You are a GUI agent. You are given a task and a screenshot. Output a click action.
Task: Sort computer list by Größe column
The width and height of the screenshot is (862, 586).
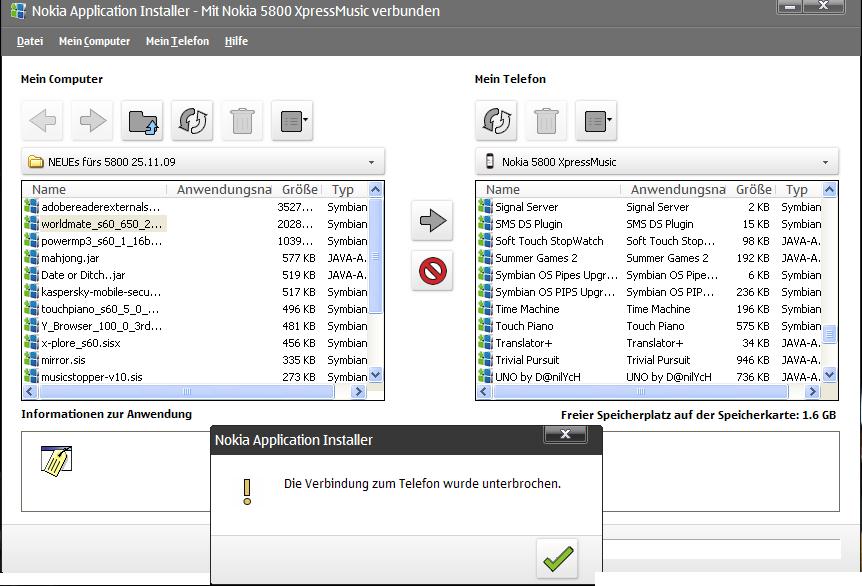(x=300, y=190)
